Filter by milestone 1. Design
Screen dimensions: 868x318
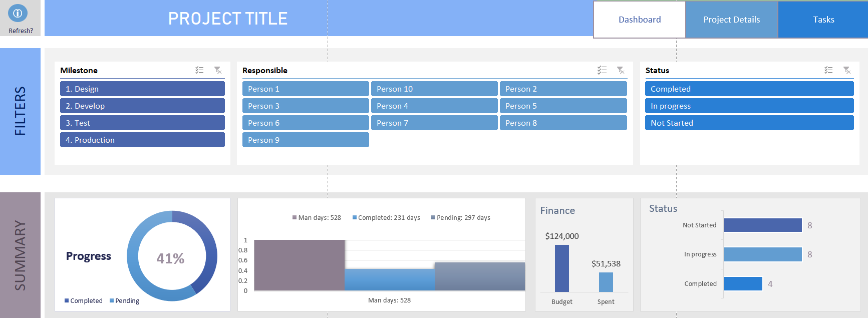click(142, 89)
